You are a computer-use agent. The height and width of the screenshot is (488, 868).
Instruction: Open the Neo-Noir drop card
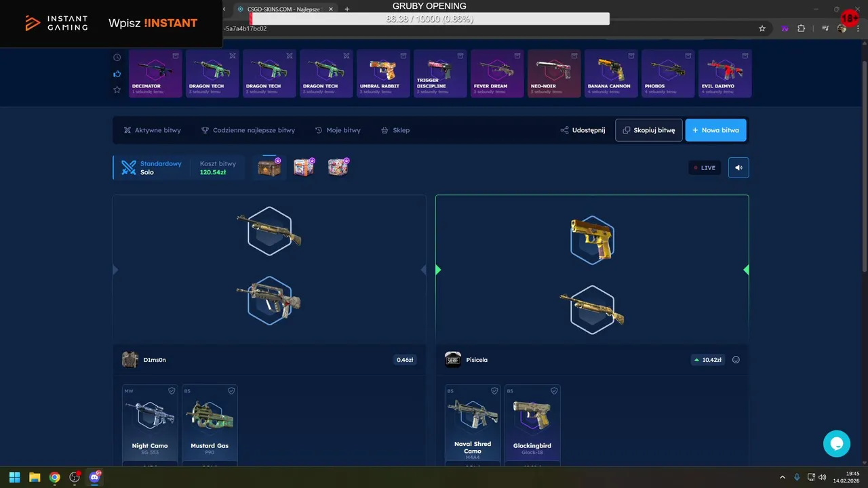pyautogui.click(x=554, y=73)
